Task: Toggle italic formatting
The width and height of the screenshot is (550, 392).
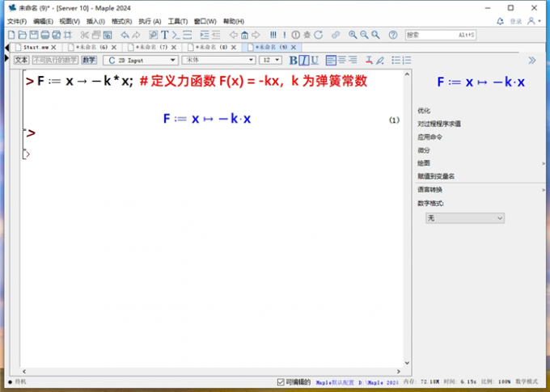Action: point(304,61)
